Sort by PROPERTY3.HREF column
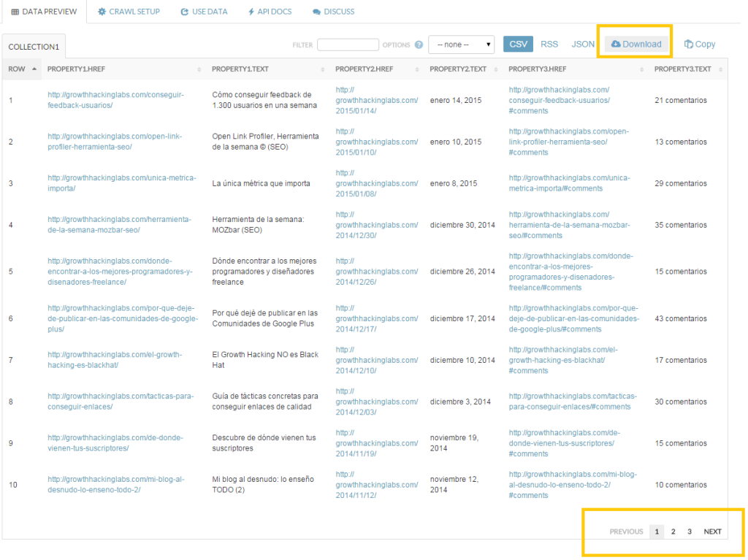This screenshot has width=748, height=560. tap(576, 69)
